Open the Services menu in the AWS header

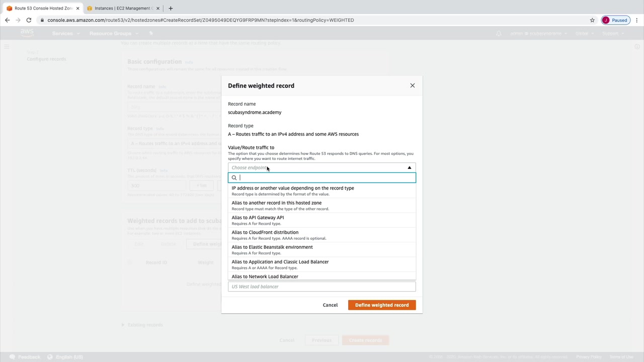pyautogui.click(x=65, y=33)
